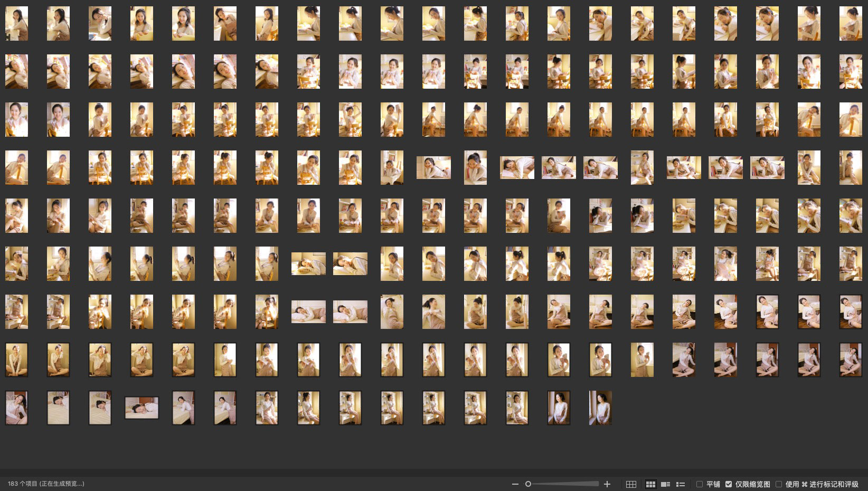
Task: Select the first thumbnail in top row
Action: coord(16,24)
